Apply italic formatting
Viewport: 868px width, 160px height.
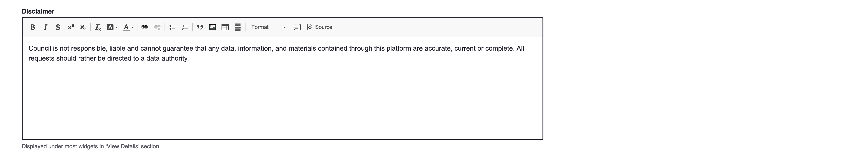(x=45, y=27)
